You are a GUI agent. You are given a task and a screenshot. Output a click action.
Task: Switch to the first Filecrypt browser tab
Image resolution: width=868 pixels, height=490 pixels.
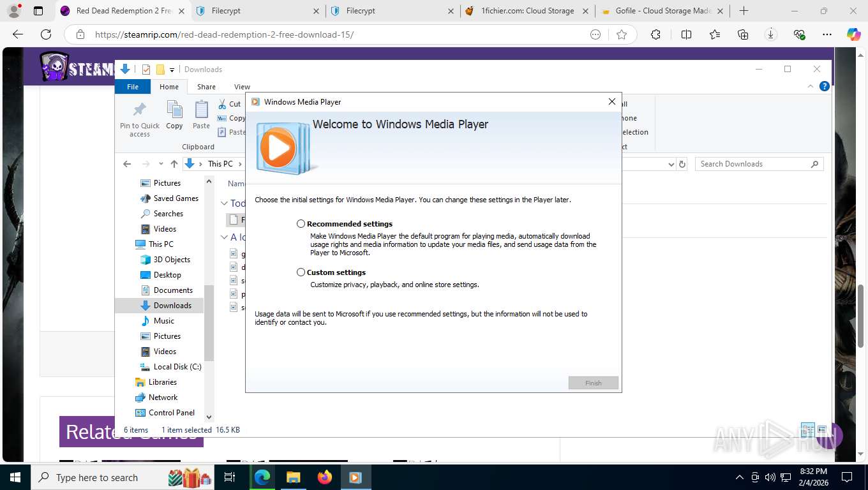click(258, 11)
